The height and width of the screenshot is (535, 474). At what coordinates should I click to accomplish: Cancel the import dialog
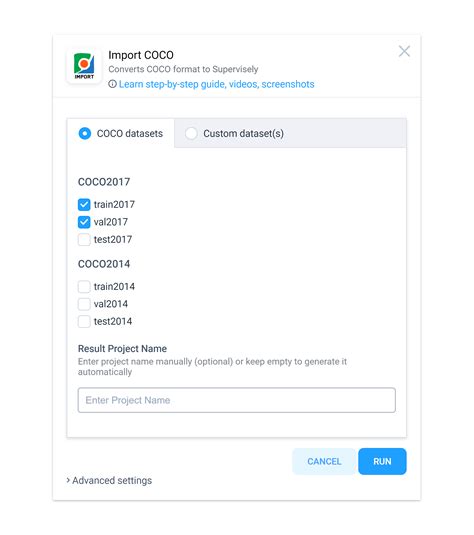coord(324,461)
